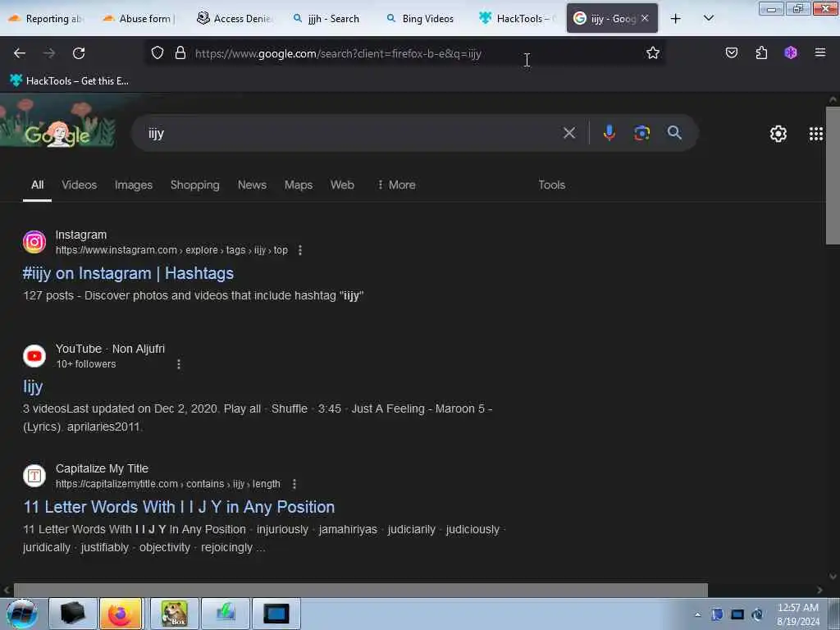840x630 pixels.
Task: Select the Images search tab
Action: tap(134, 185)
